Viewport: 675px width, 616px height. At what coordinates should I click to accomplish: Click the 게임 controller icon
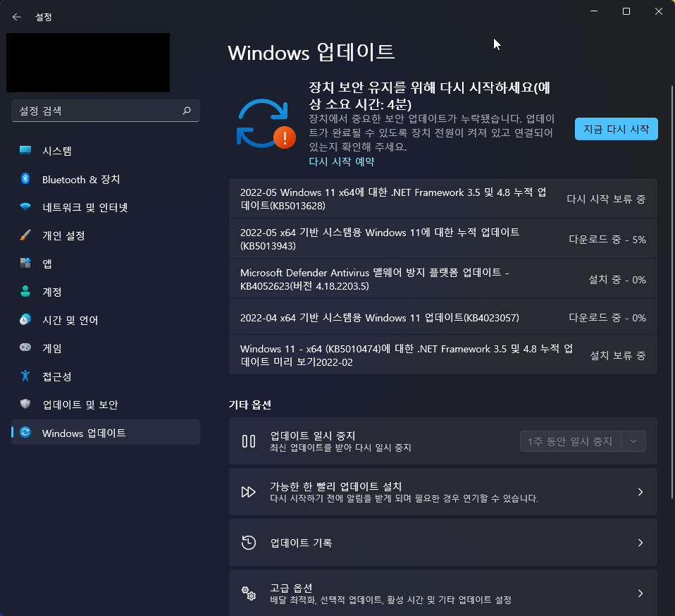pos(25,347)
